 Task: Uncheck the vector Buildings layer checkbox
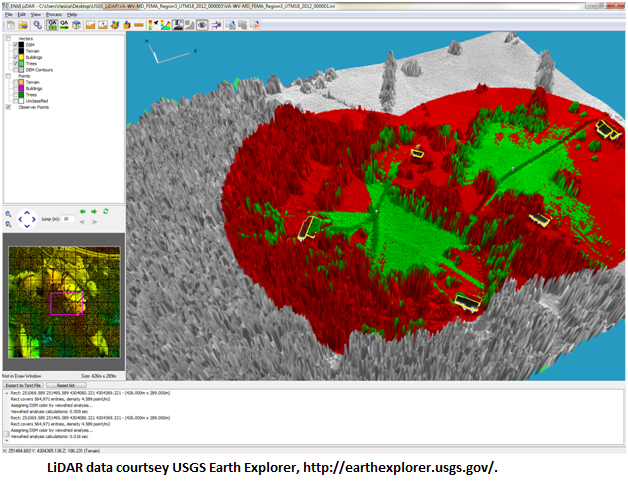(15, 57)
